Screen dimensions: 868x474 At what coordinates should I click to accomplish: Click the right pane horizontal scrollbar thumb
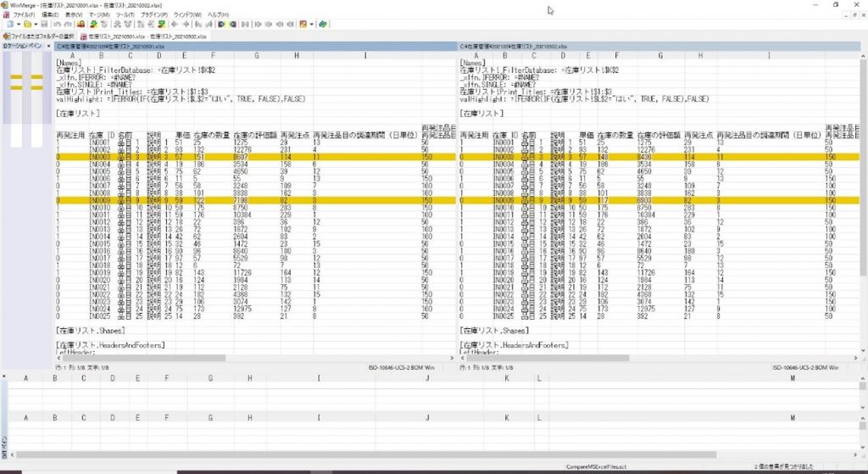[548, 359]
